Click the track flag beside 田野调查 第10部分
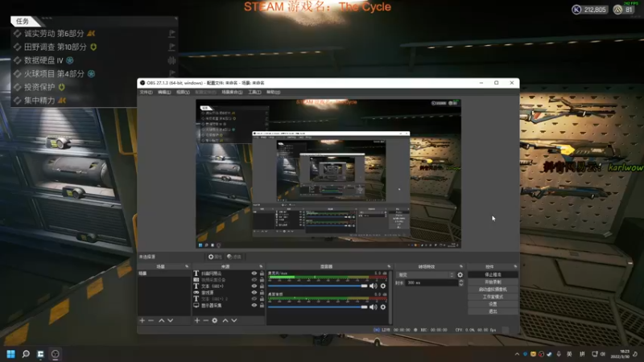 [x=171, y=47]
